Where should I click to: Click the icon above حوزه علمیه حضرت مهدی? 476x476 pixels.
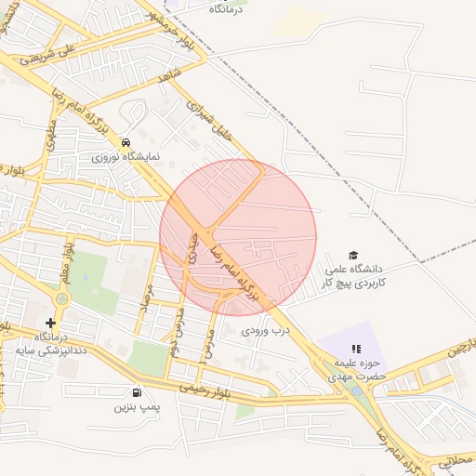pos(356,349)
